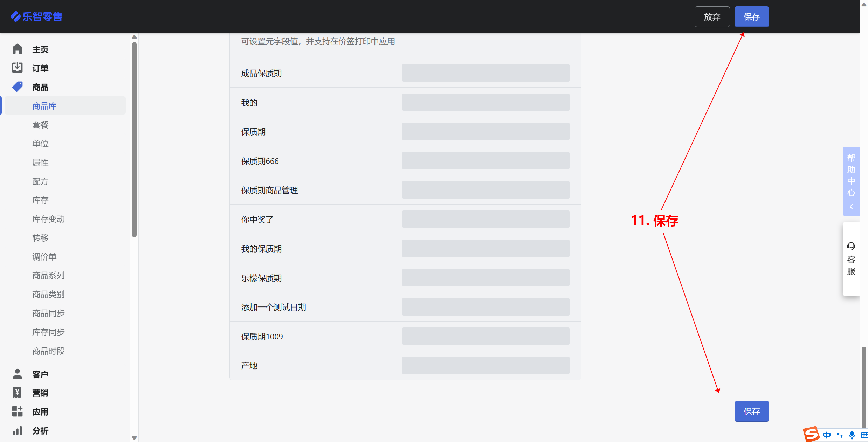Click the bottom 保存 button
The width and height of the screenshot is (868, 442).
pyautogui.click(x=751, y=411)
